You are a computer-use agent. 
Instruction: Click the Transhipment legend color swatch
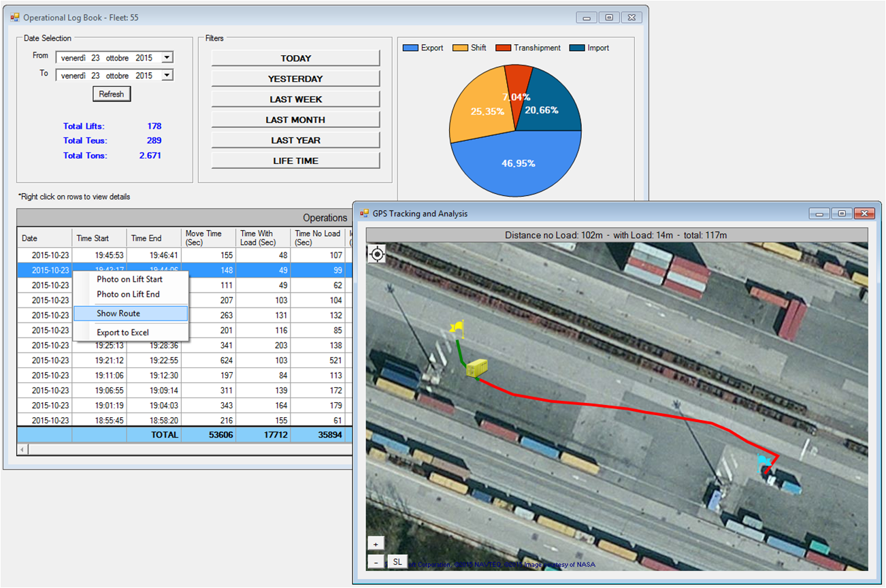(x=503, y=48)
